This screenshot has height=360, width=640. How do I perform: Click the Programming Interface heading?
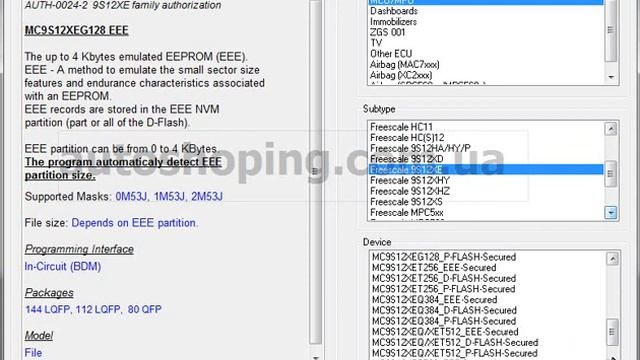click(79, 249)
